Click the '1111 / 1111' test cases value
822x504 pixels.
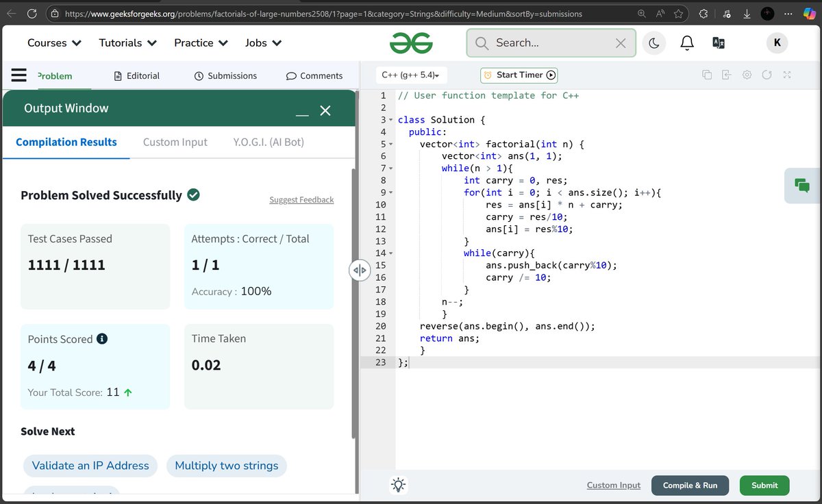66,266
